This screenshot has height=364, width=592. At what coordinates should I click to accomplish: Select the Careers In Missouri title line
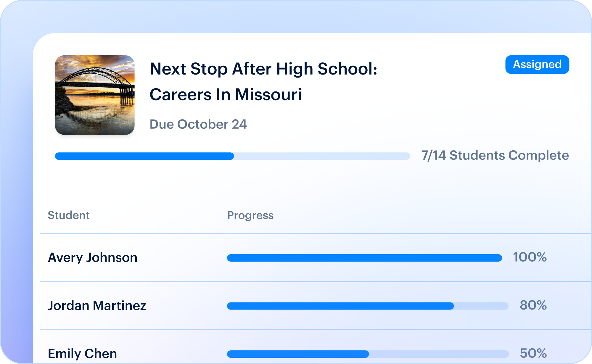coord(226,95)
